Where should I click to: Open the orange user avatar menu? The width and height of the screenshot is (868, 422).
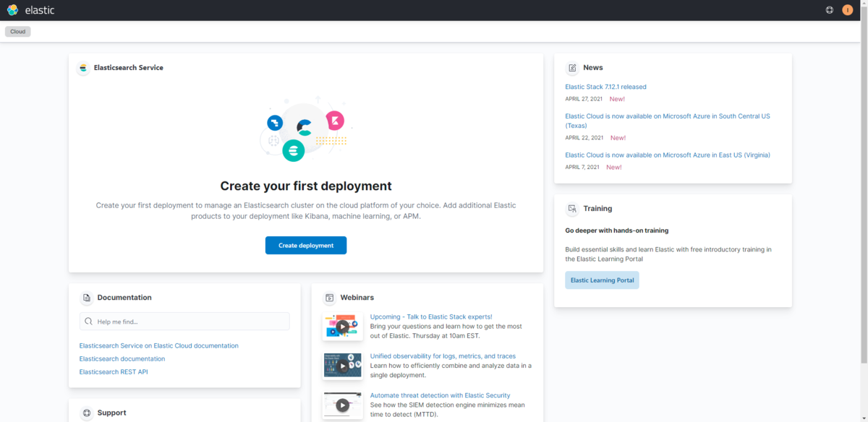(848, 10)
